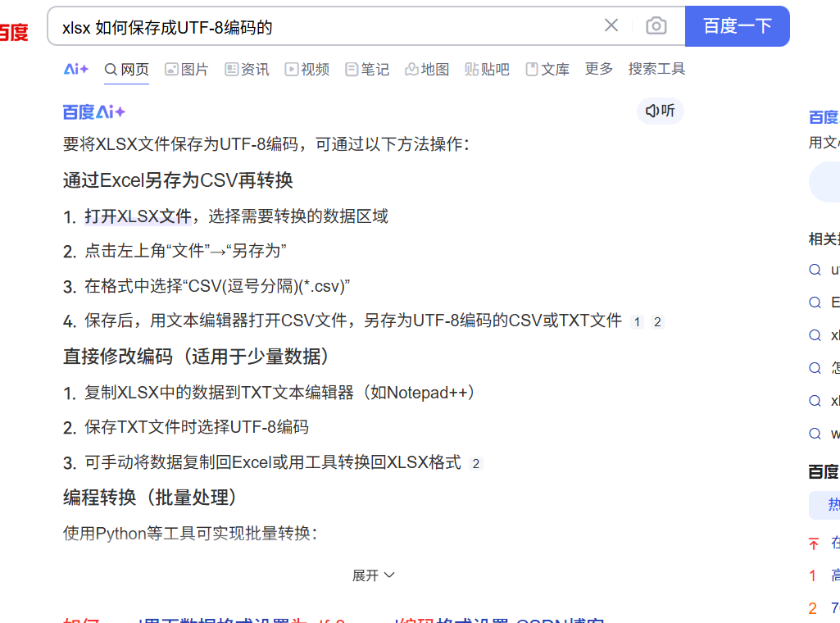Click the 听 audio playback button

660,111
